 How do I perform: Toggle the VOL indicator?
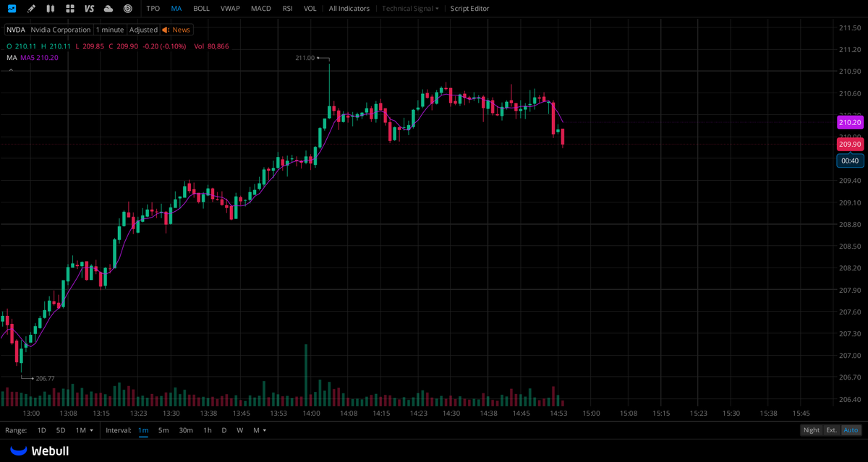310,9
